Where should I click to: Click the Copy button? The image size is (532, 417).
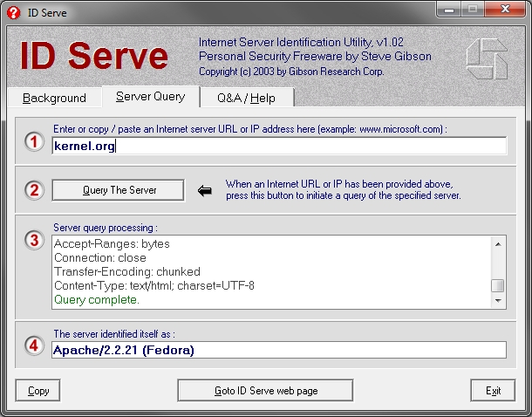coord(38,391)
